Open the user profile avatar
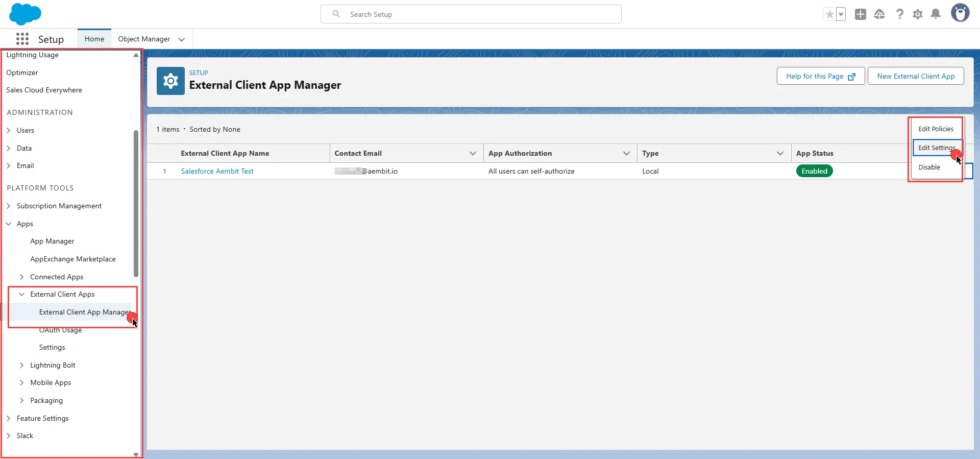 coord(960,13)
